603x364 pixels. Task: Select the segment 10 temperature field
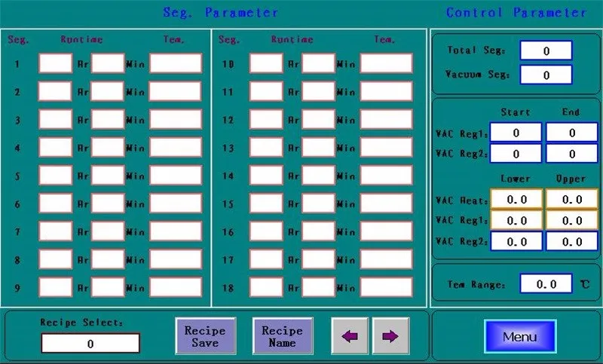[386, 63]
